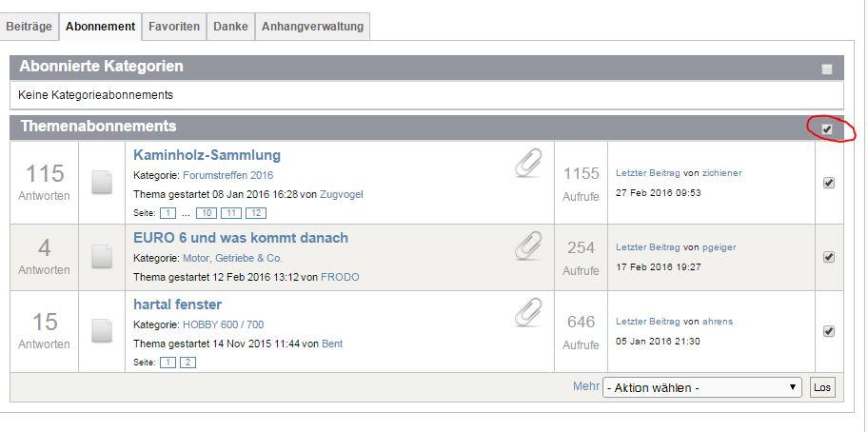Uncheck the EURO 6 subscription checkbox
The image size is (868, 432).
[828, 257]
